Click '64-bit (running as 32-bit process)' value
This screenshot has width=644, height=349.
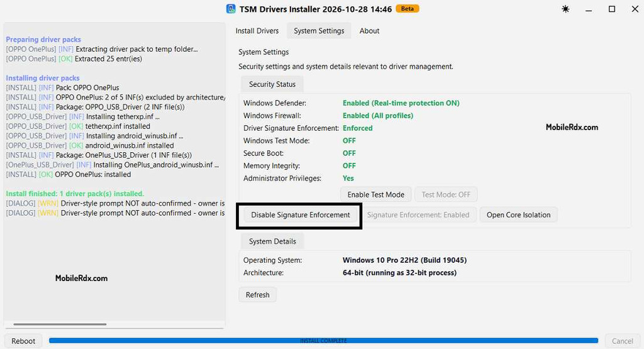399,273
